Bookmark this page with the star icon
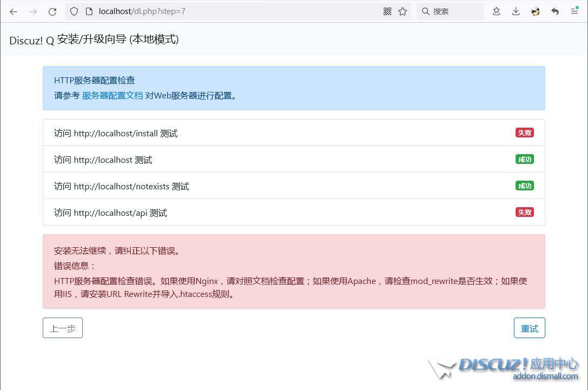Image resolution: width=588 pixels, height=390 pixels. [403, 11]
